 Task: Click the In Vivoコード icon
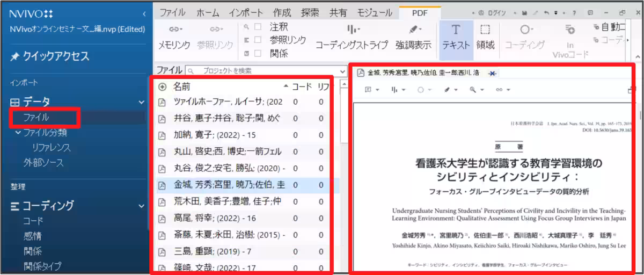click(x=570, y=30)
